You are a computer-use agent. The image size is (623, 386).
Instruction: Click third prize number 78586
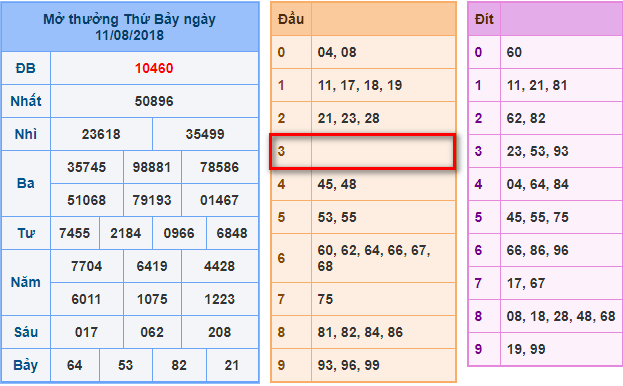219,167
